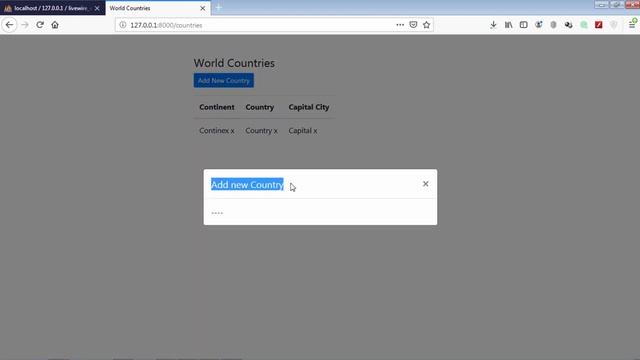
Task: Click the Add New Country button
Action: tap(224, 80)
